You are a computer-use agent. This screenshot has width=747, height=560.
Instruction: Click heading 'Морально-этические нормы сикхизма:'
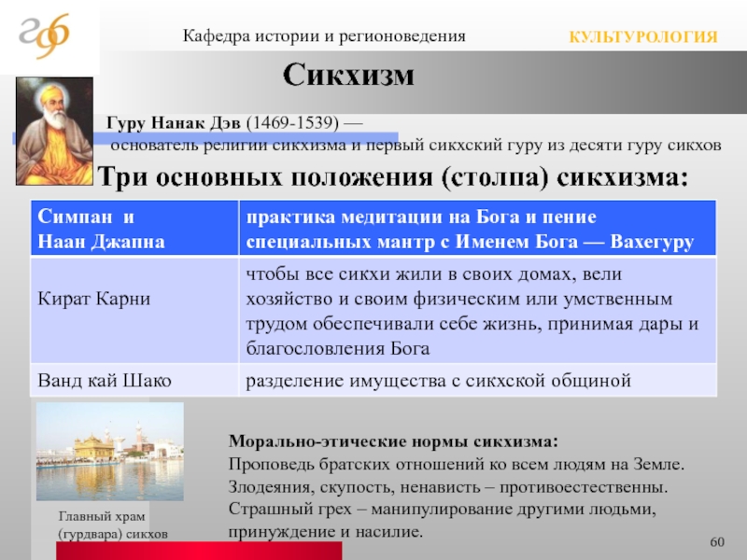393,441
